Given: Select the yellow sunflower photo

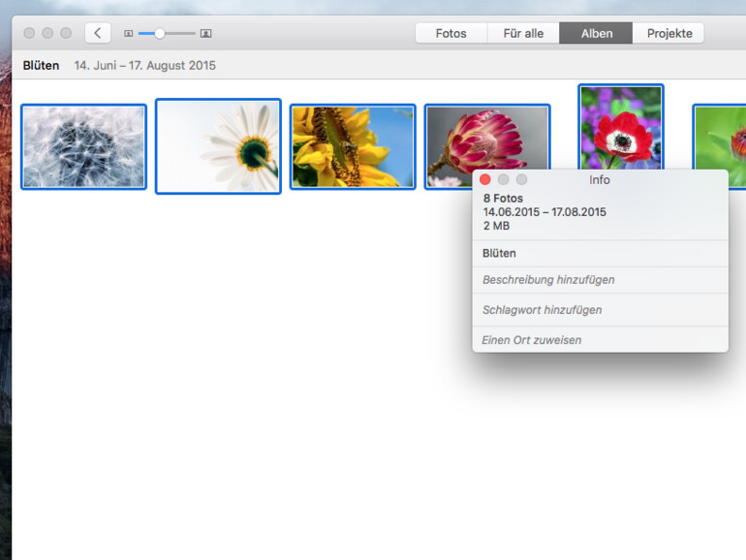Looking at the screenshot, I should point(353,146).
